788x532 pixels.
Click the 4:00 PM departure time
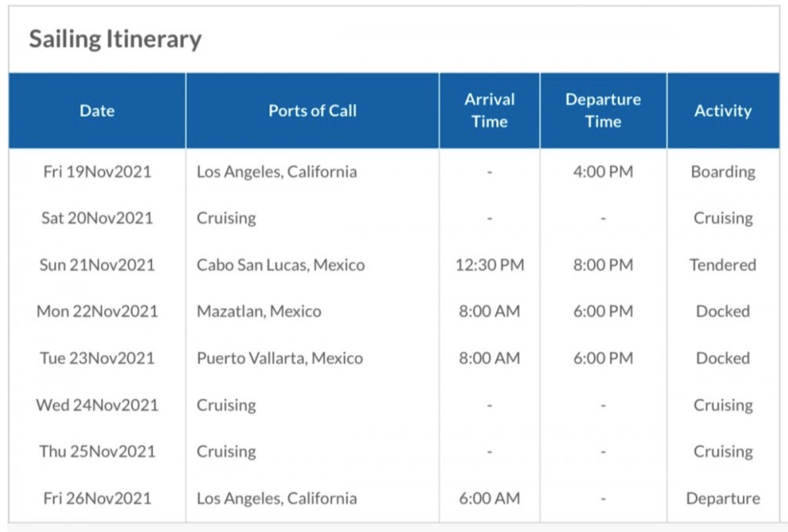click(603, 172)
